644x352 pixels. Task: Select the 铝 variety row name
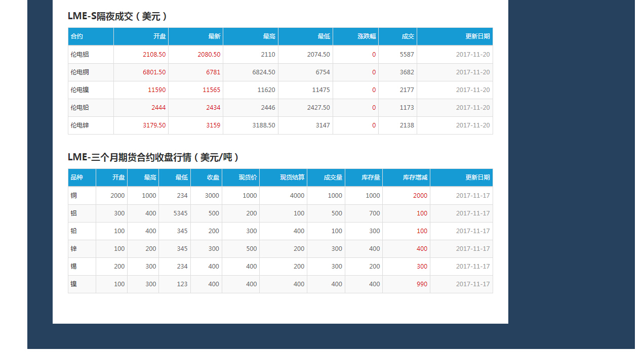point(74,213)
